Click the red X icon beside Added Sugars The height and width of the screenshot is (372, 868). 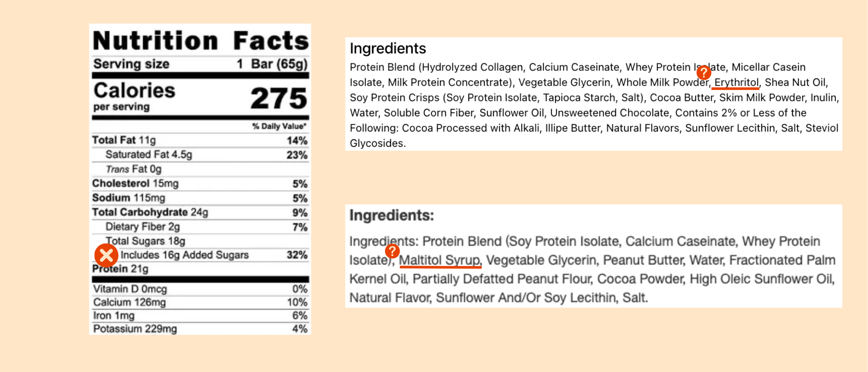coord(106,255)
